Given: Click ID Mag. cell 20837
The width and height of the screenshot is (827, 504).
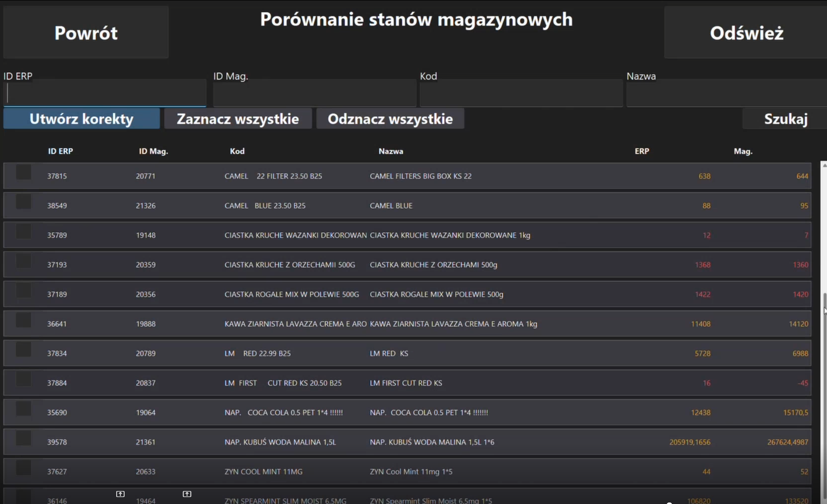Looking at the screenshot, I should 146,383.
